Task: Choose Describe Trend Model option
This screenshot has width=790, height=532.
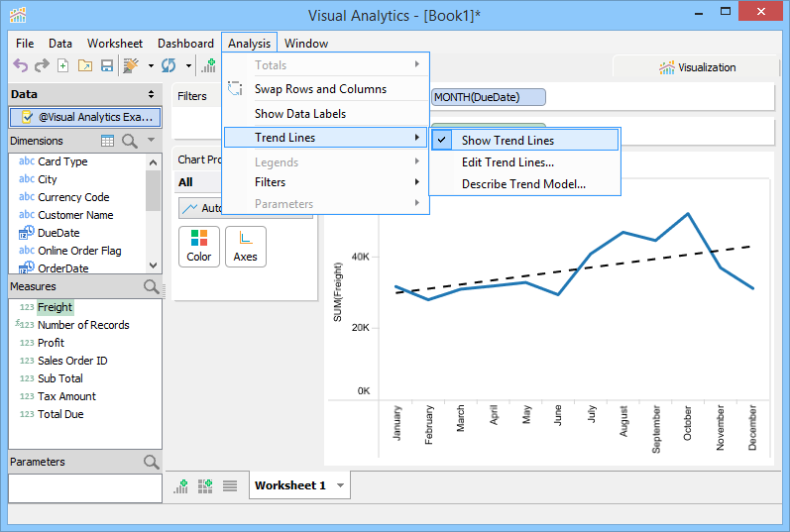Action: (x=524, y=184)
